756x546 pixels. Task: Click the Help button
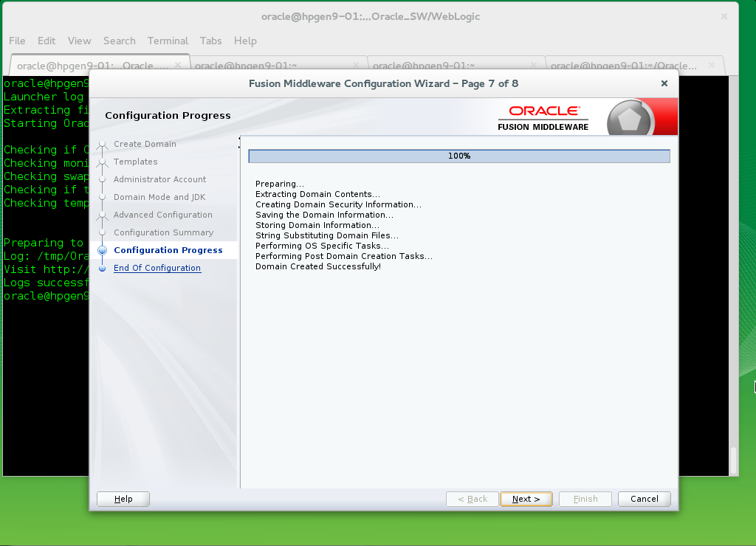[x=123, y=499]
